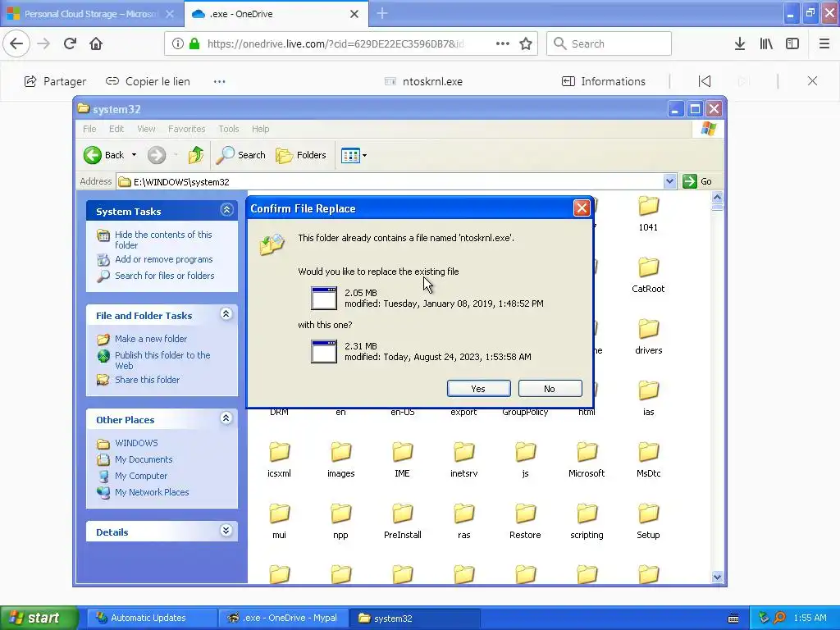The height and width of the screenshot is (630, 840).
Task: Select the mui folder icon
Action: [x=279, y=514]
